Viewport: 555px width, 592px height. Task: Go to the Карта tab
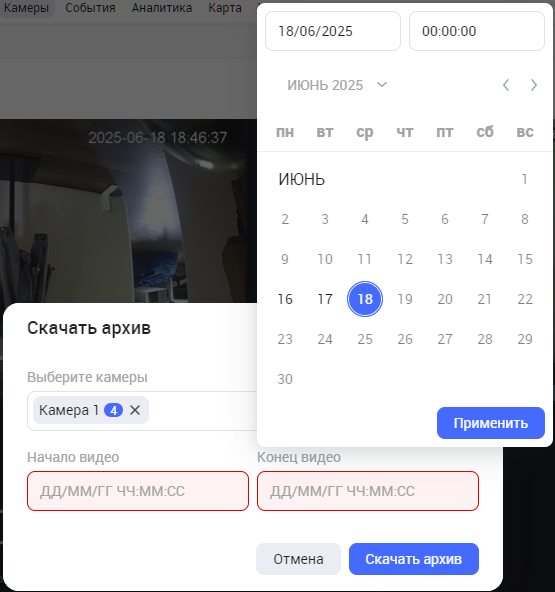[225, 8]
